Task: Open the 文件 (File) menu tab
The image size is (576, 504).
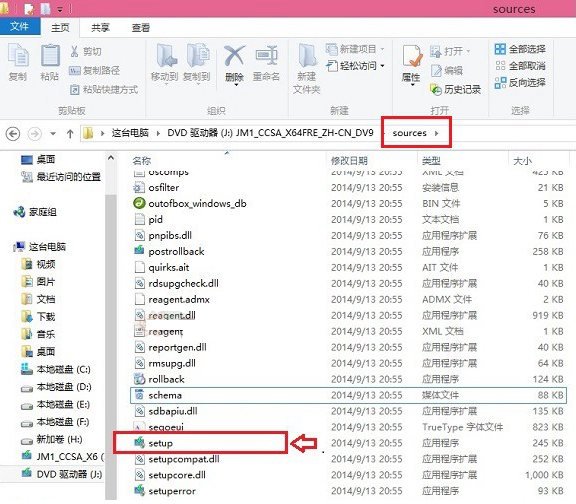Action: coord(20,26)
